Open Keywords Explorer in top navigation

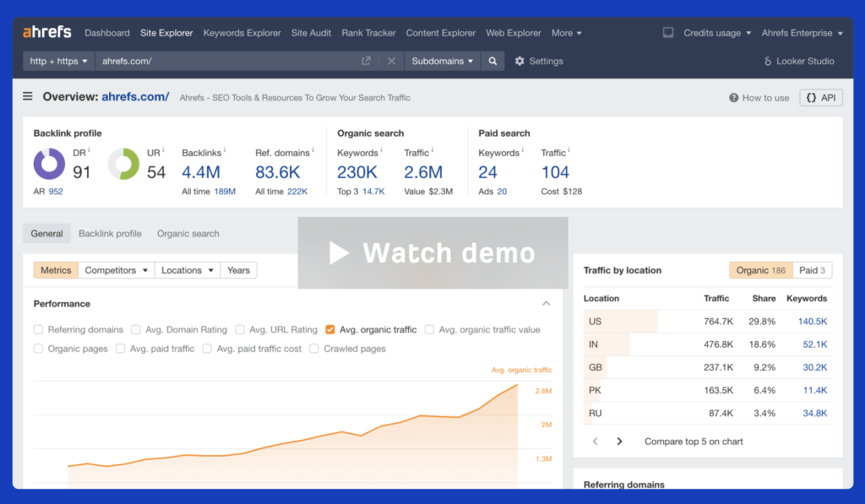click(242, 33)
